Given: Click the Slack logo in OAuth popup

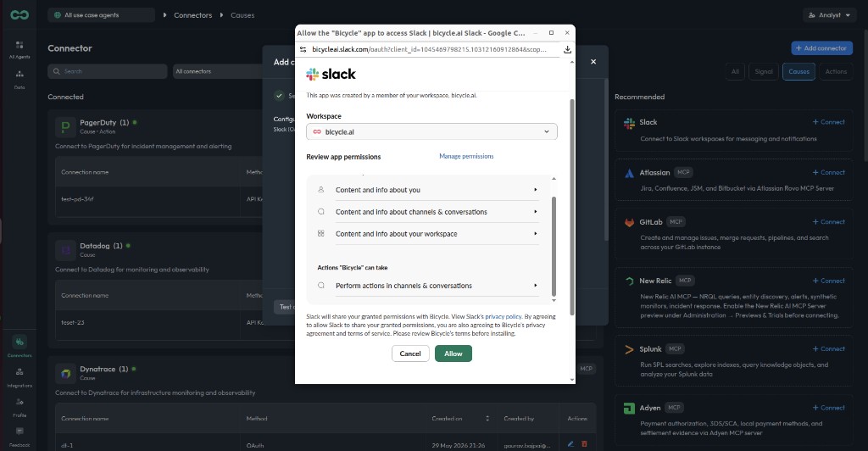Looking at the screenshot, I should [331, 74].
